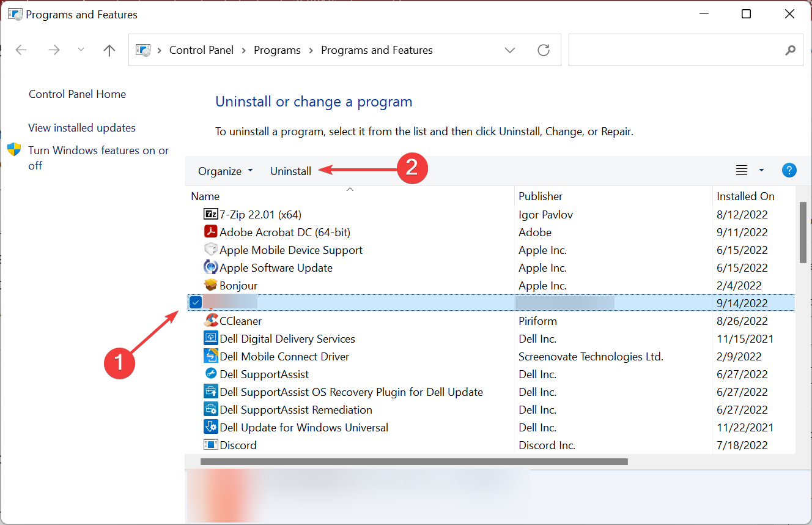The width and height of the screenshot is (812, 525).
Task: Open View installed updates link
Action: (x=82, y=128)
